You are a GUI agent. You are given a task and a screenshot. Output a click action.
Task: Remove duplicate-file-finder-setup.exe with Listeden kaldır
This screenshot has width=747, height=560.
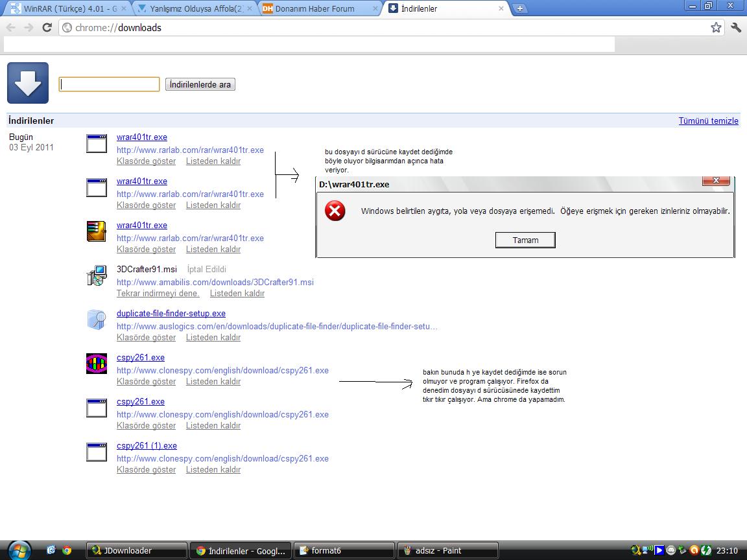pos(213,338)
